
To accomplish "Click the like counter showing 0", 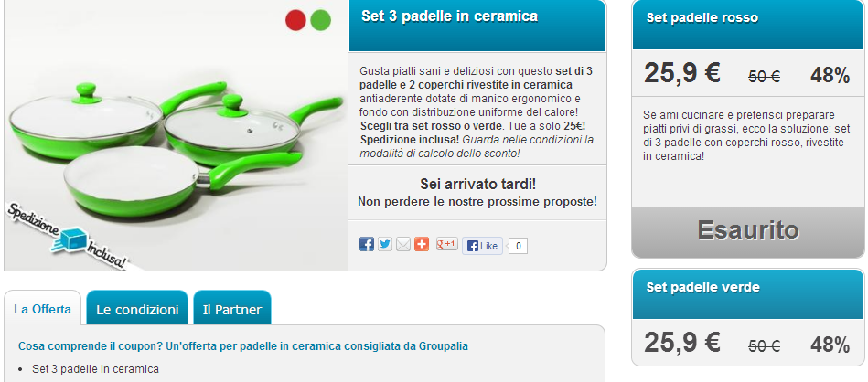I will (518, 246).
